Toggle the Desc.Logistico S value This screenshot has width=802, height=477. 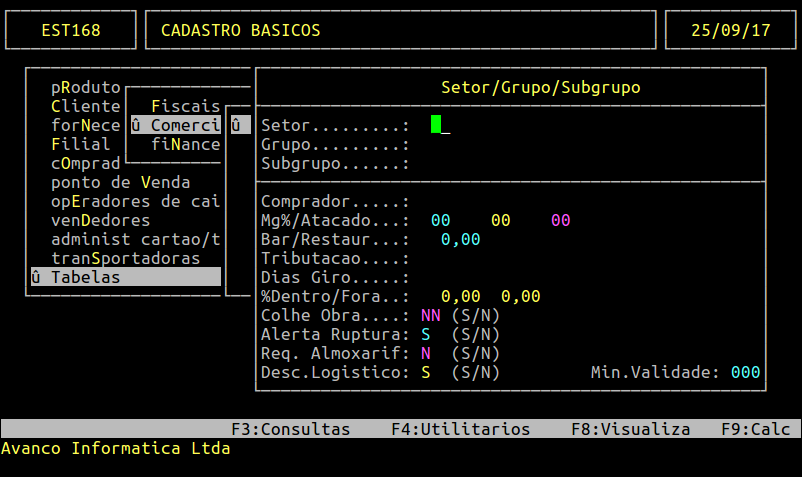pos(426,372)
